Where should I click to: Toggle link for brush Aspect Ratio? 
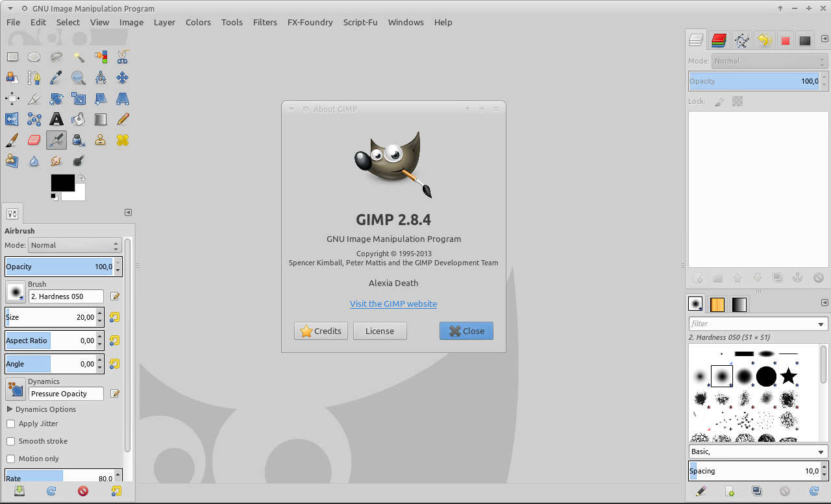114,341
